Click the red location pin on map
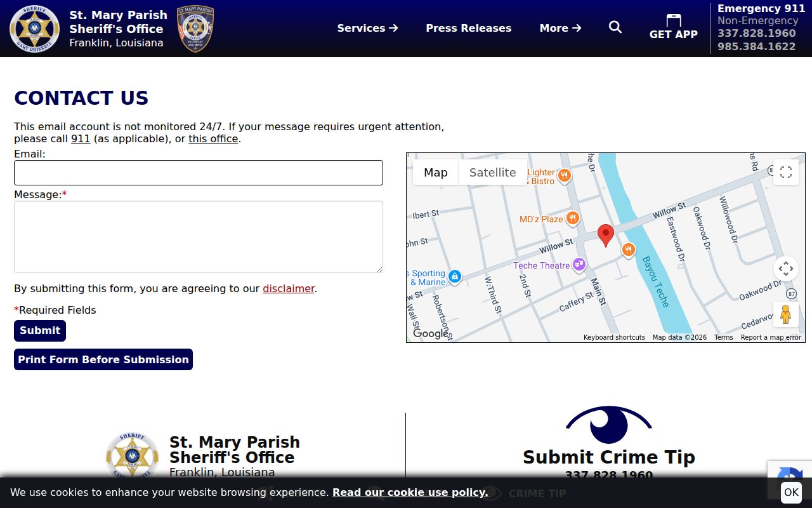The width and height of the screenshot is (812, 508). (606, 236)
